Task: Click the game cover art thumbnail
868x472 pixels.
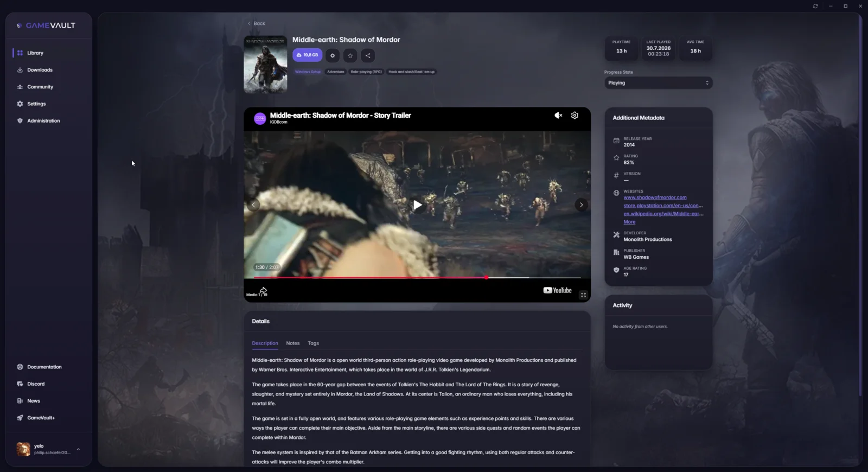Action: (x=265, y=65)
